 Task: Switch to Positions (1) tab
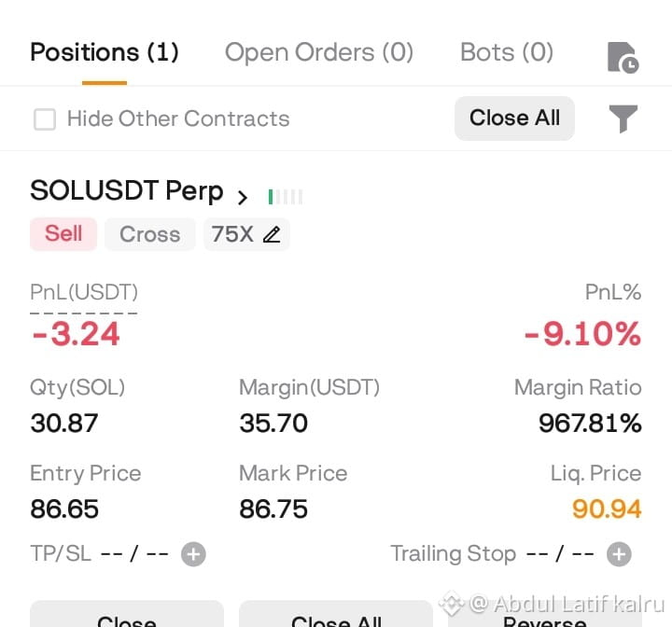(105, 52)
